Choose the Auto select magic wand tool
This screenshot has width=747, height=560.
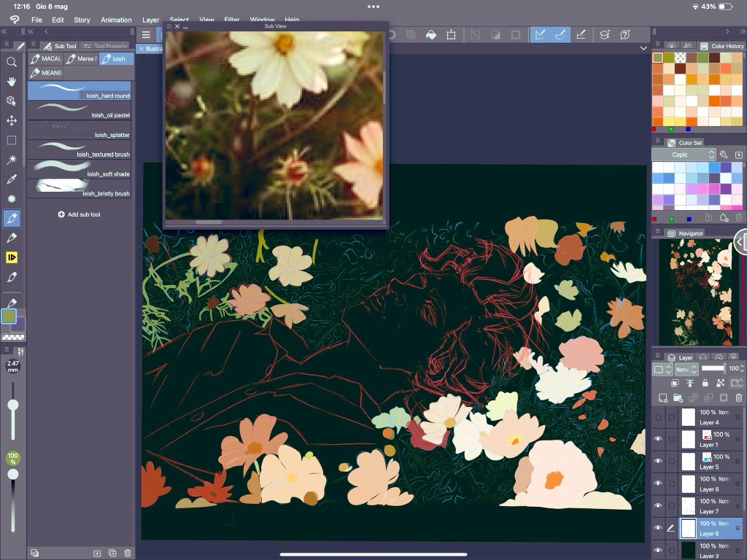(x=12, y=159)
